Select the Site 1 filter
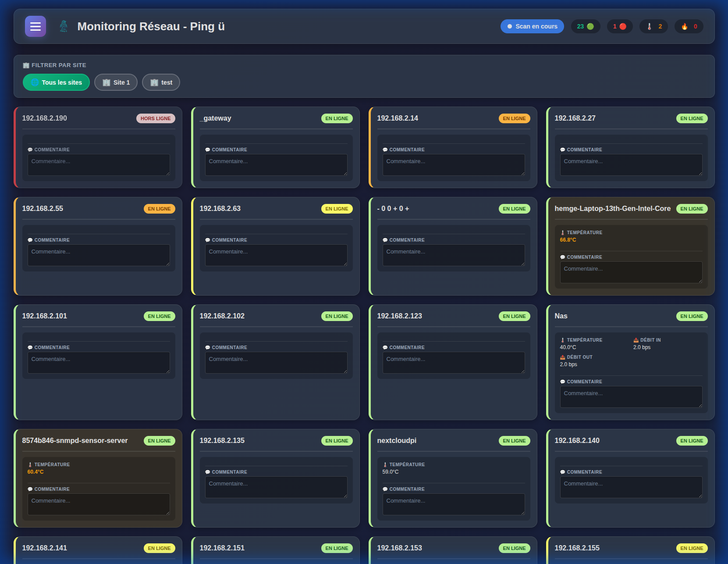Screen dimensions: 728x564 click(x=116, y=82)
